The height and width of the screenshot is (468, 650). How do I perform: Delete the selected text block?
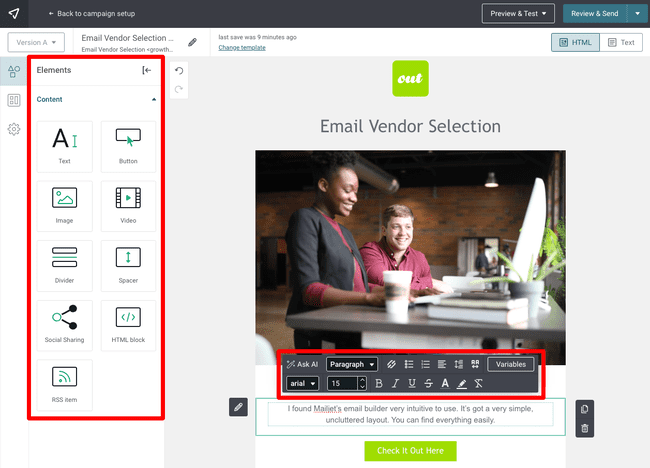(x=585, y=428)
